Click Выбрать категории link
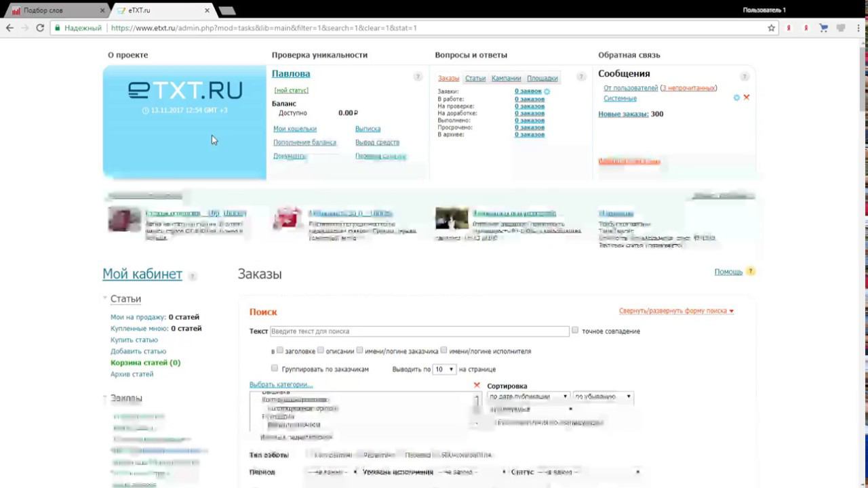This screenshot has width=868, height=488. coord(281,384)
